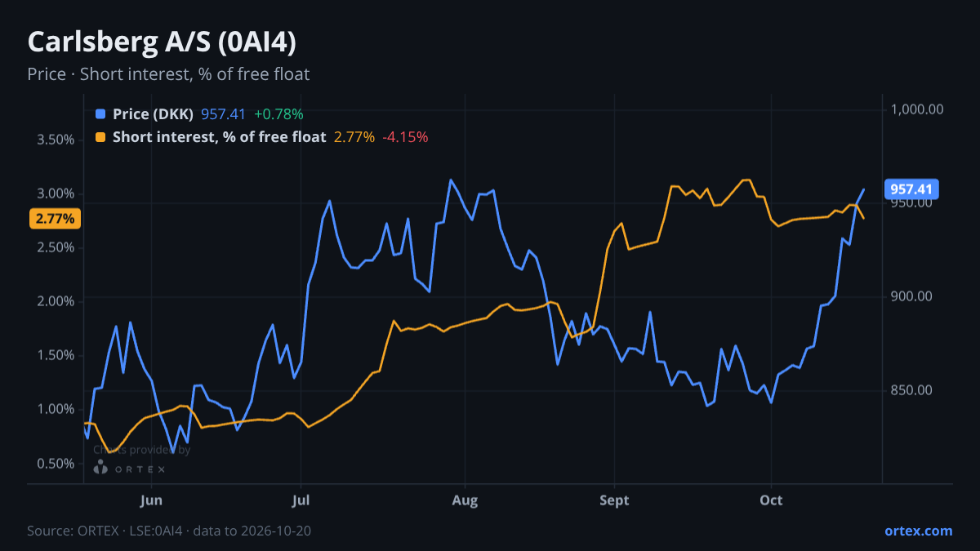Click the 0.50% left axis label
This screenshot has width=980, height=551.
(x=56, y=464)
